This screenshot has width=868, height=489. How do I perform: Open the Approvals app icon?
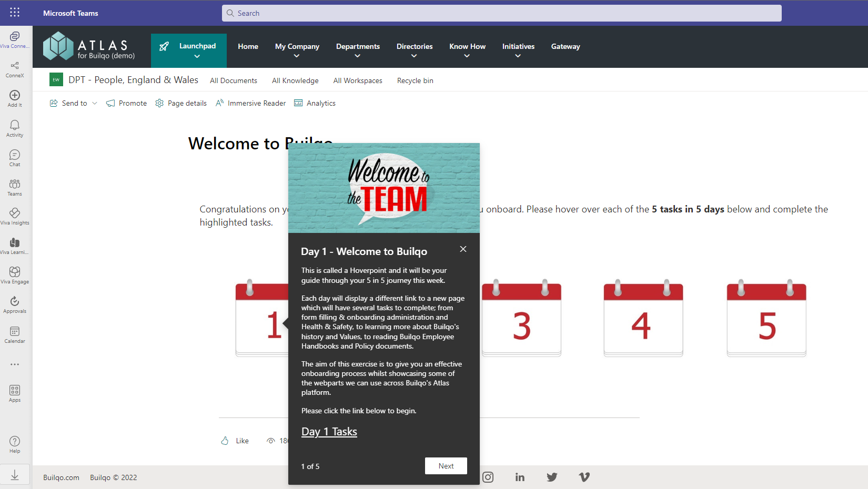[15, 304]
